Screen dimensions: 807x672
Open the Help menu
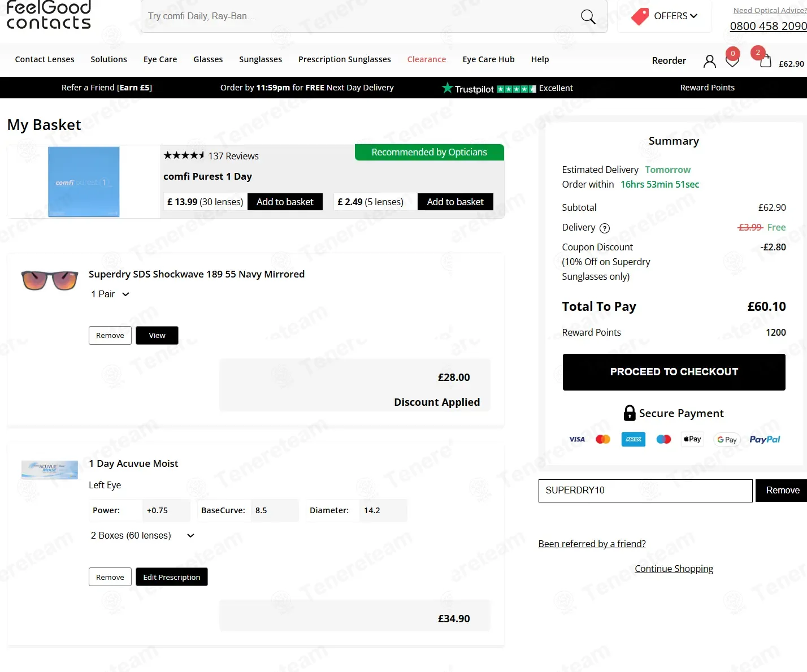coord(540,59)
